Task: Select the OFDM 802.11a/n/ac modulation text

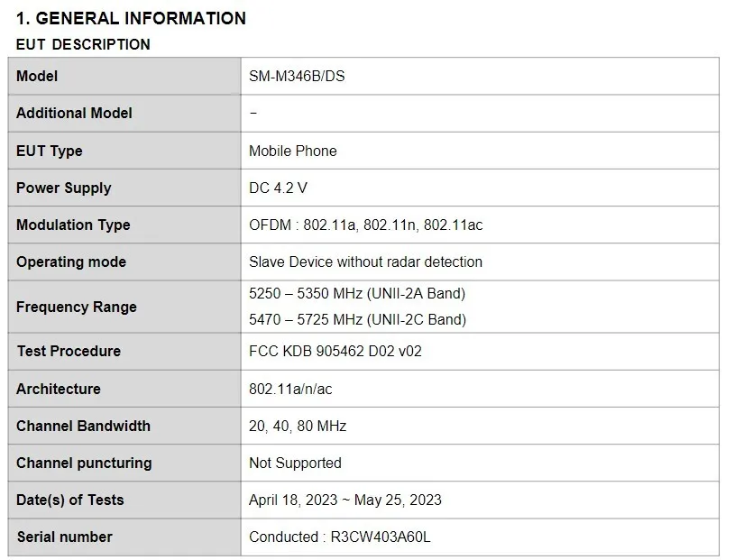Action: (365, 225)
